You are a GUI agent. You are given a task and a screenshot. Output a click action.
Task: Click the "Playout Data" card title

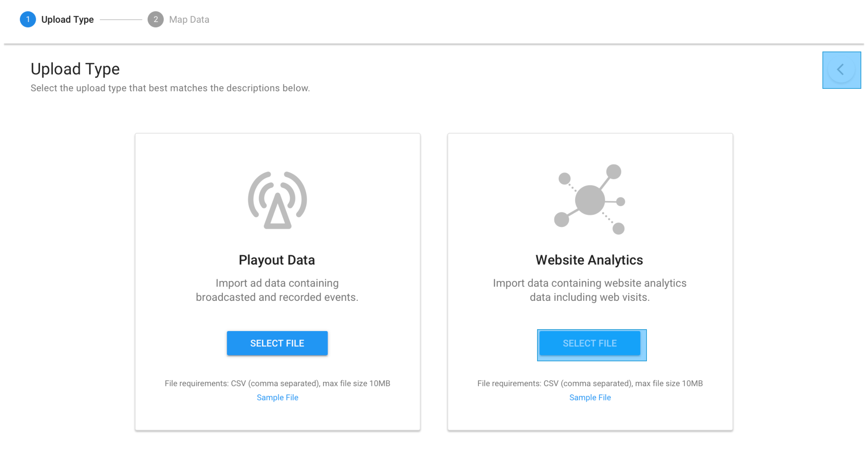click(277, 260)
